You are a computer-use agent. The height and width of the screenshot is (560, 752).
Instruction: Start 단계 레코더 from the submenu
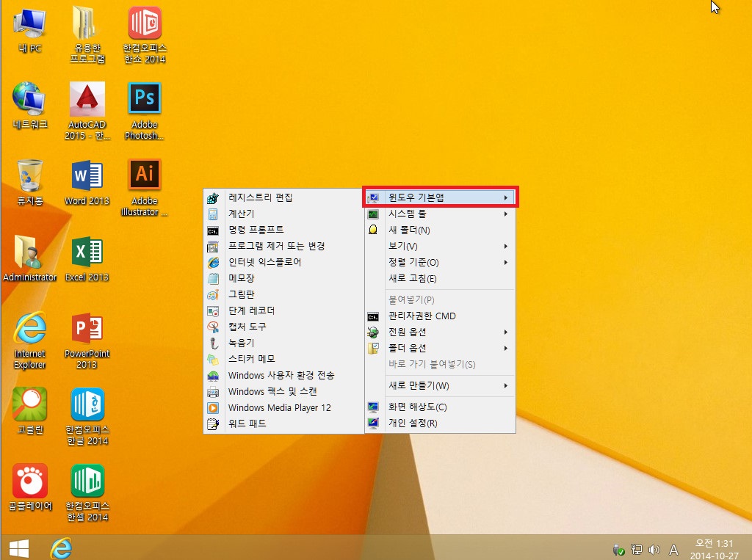coord(284,310)
